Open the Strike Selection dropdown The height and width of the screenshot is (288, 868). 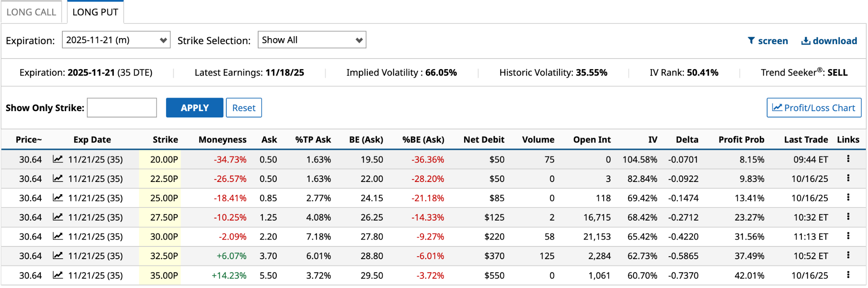[x=312, y=40]
